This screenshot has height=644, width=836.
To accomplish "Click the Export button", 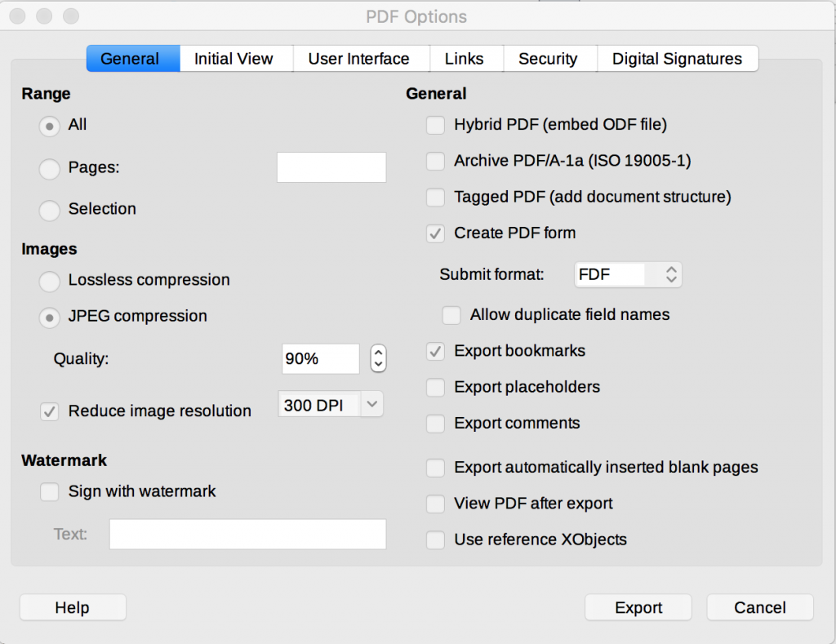I will pyautogui.click(x=638, y=607).
